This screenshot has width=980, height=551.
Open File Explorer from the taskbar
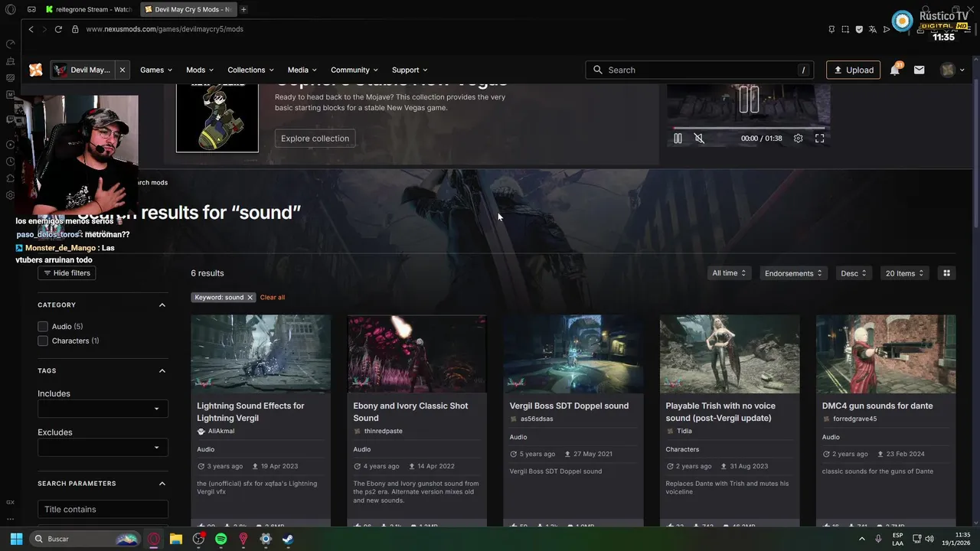(x=175, y=539)
